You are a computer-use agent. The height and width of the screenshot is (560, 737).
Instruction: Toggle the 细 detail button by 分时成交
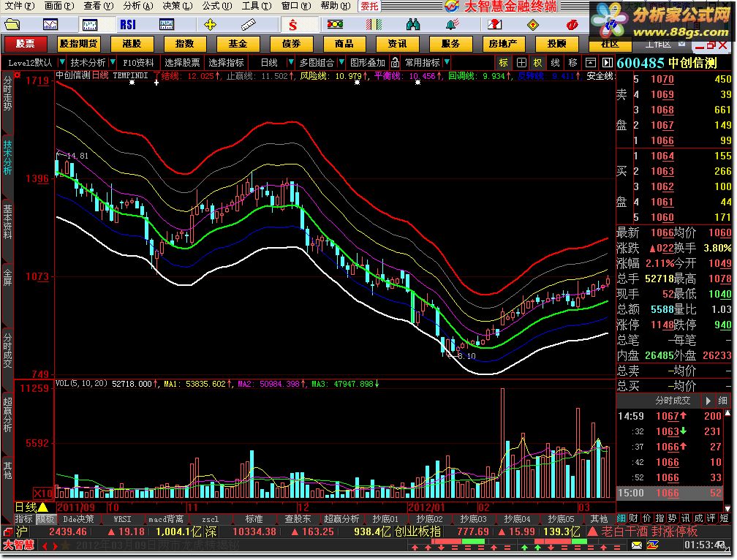(722, 401)
